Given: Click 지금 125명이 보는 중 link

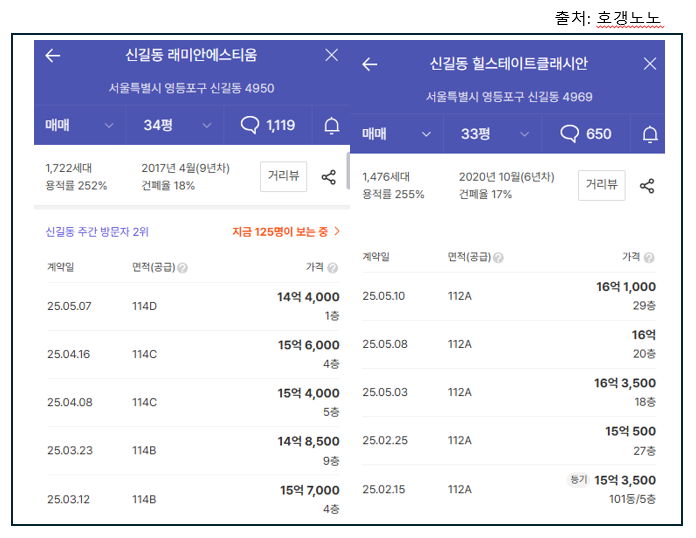Looking at the screenshot, I should [x=286, y=232].
